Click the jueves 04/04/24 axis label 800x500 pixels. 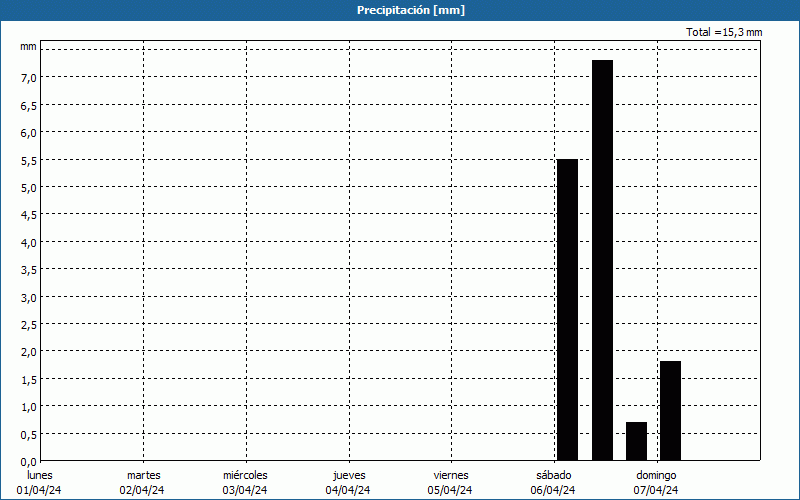coord(348,483)
